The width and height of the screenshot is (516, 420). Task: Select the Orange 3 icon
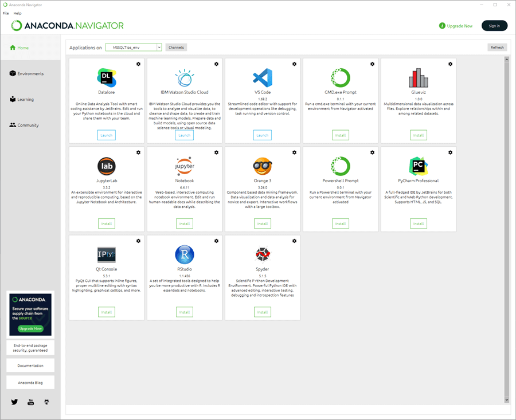click(x=262, y=166)
